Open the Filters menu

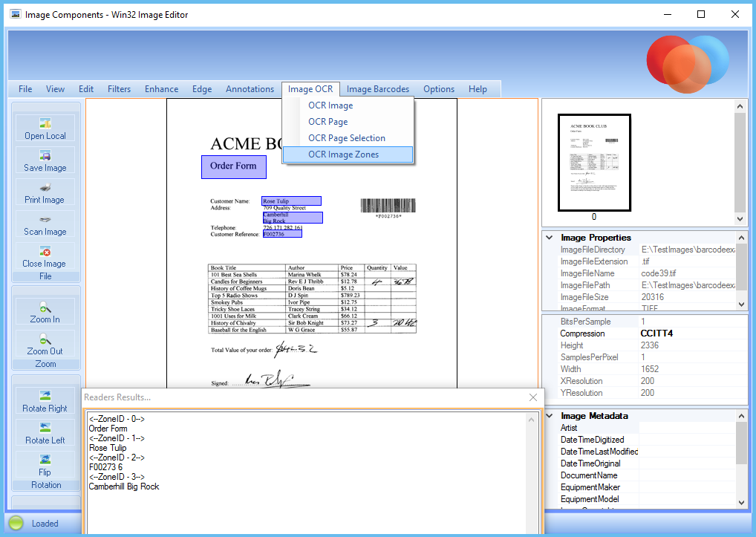119,89
